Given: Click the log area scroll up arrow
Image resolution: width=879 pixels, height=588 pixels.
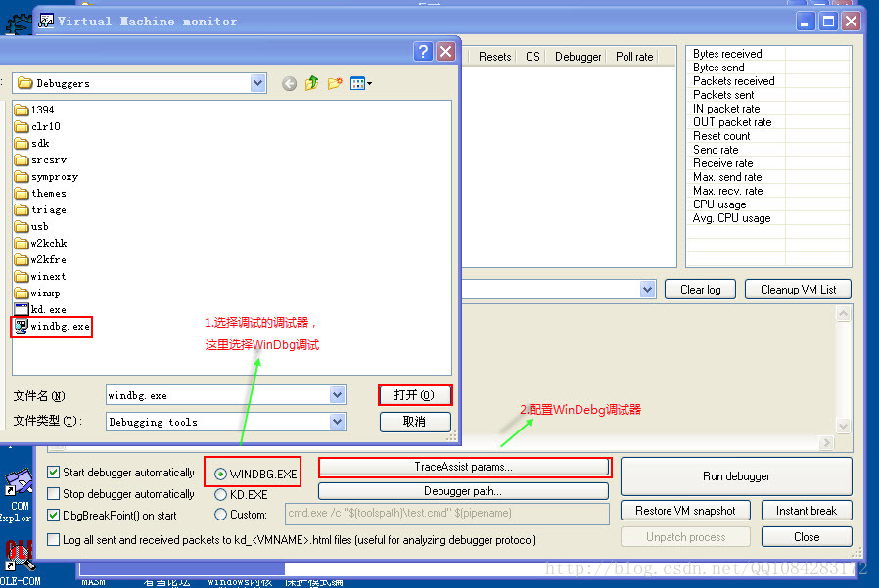Looking at the screenshot, I should tap(843, 313).
